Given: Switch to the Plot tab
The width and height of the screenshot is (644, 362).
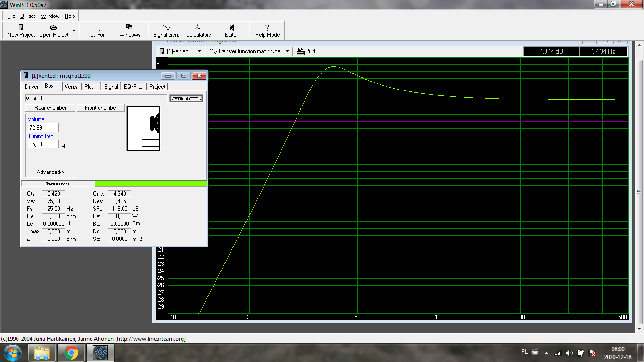Looking at the screenshot, I should point(89,87).
